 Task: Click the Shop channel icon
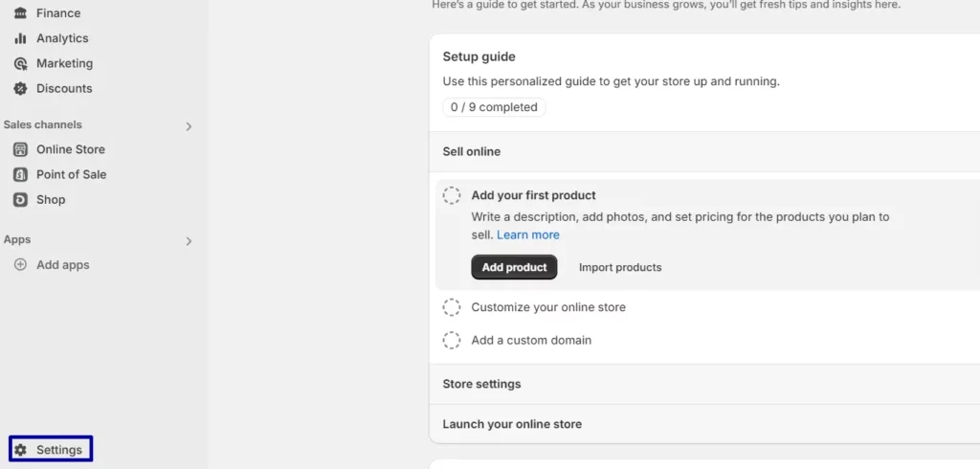(x=21, y=199)
